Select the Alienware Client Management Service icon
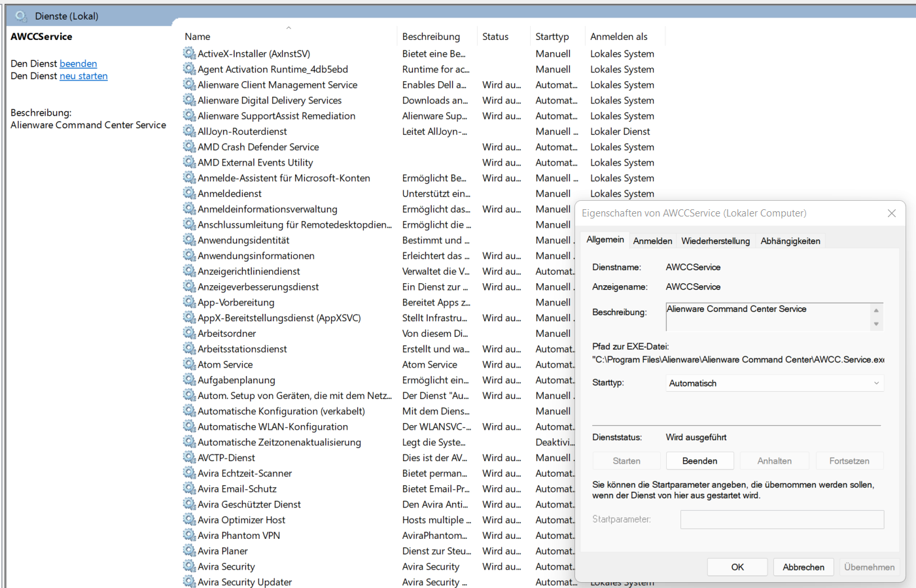The height and width of the screenshot is (588, 916). [x=189, y=84]
